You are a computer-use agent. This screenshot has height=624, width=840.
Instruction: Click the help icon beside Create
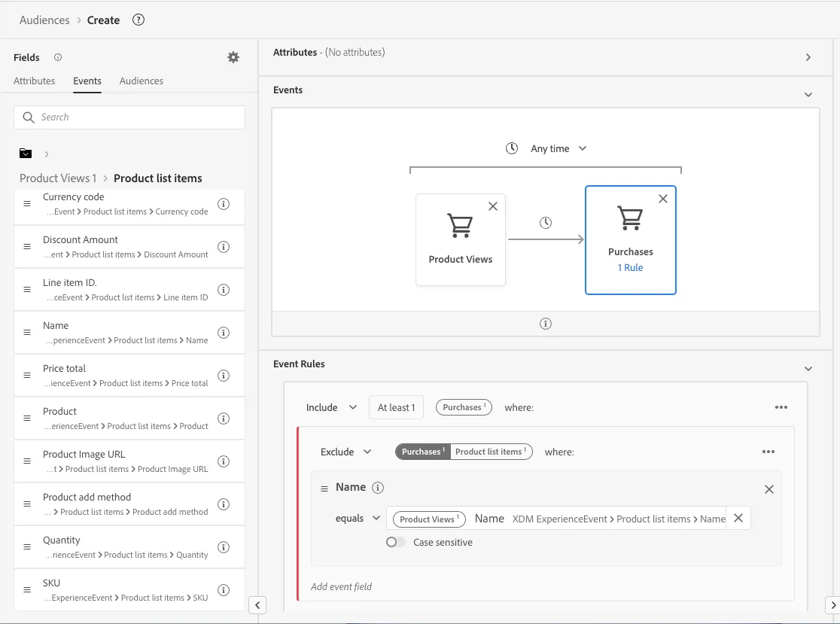138,20
